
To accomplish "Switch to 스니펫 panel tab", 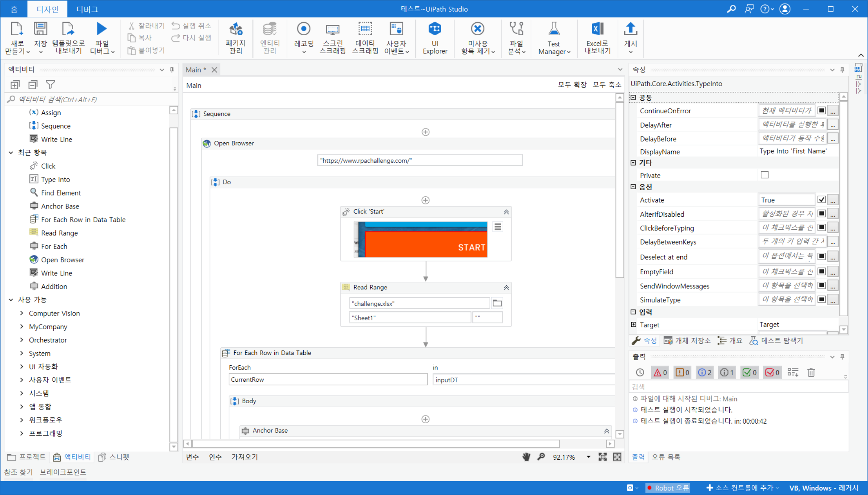I will 114,457.
